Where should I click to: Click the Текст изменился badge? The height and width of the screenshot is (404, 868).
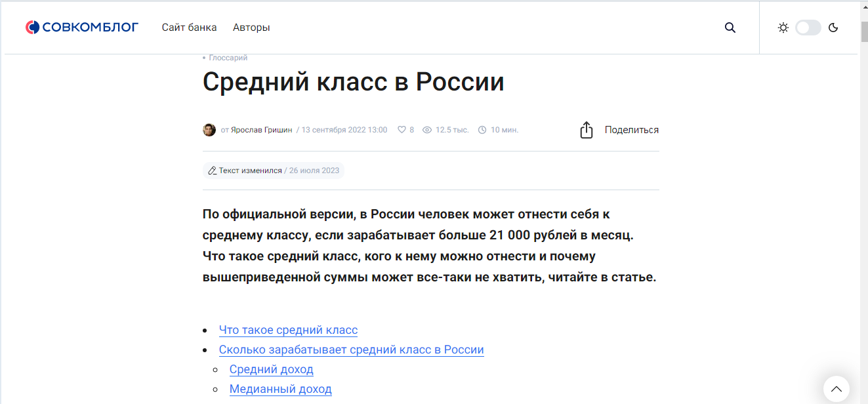click(x=250, y=171)
